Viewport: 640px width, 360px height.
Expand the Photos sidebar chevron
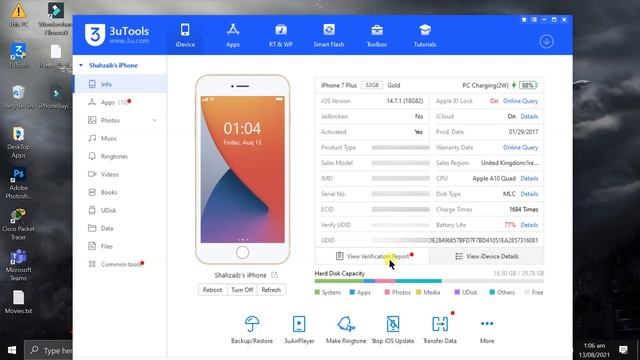tap(155, 120)
